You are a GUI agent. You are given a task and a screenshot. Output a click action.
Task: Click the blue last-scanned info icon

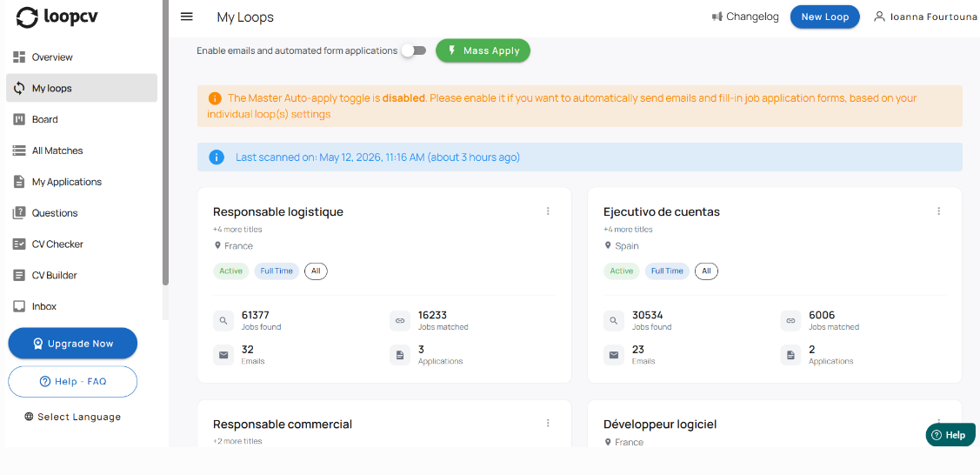pos(217,157)
